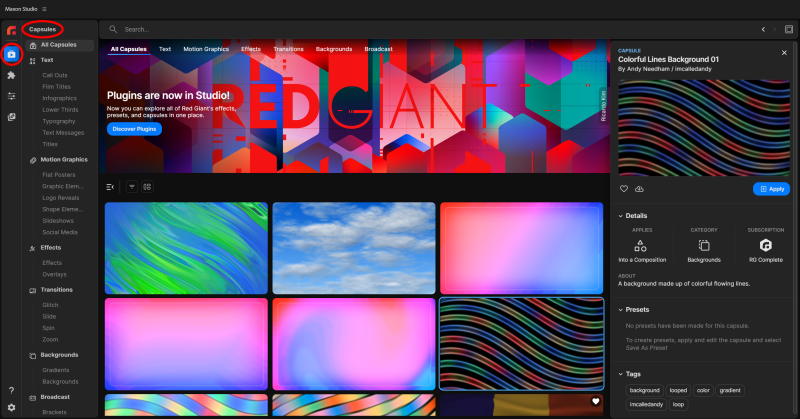The width and height of the screenshot is (800, 419).
Task: Open the Plugins puzzle-piece sidebar icon
Action: point(11,75)
